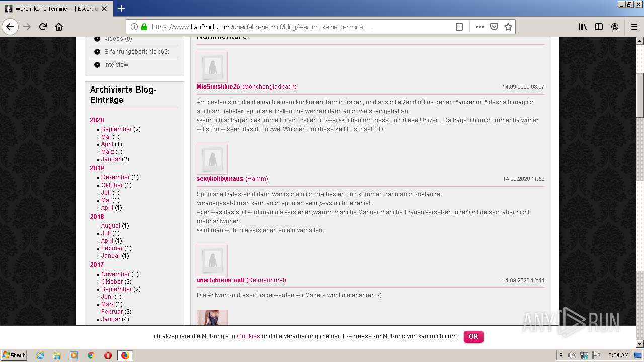Click comment timestamp 14.09.2020 11:59
The width and height of the screenshot is (644, 362).
coord(523,179)
